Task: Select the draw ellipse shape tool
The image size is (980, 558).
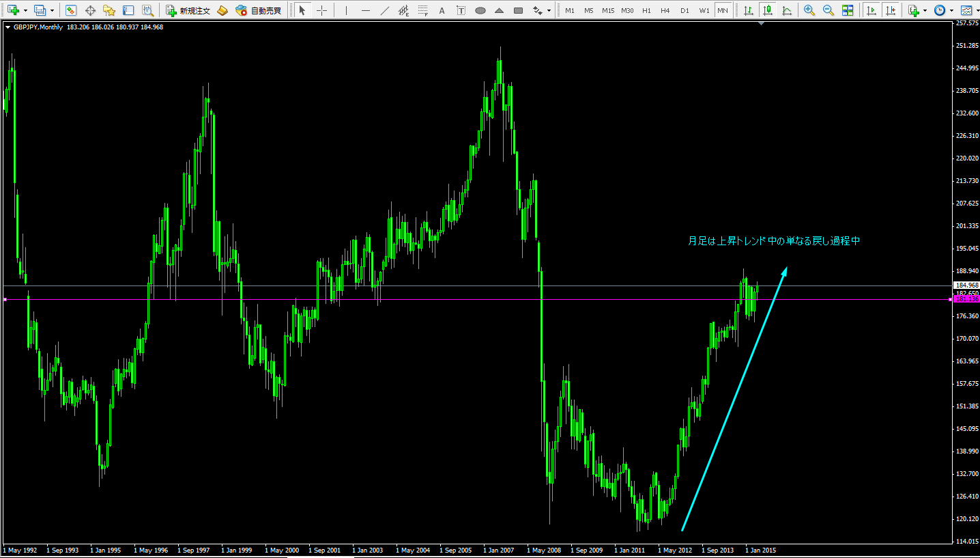Action: coord(480,10)
